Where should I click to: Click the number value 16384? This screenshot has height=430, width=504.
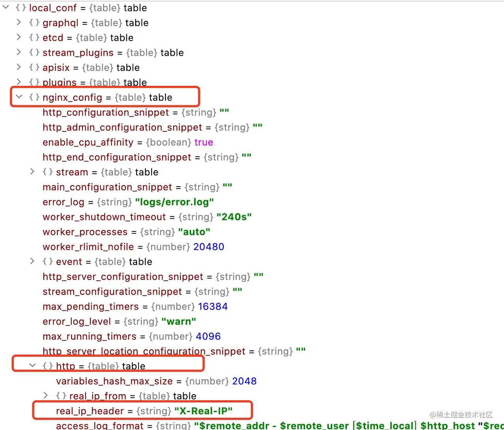pos(213,306)
